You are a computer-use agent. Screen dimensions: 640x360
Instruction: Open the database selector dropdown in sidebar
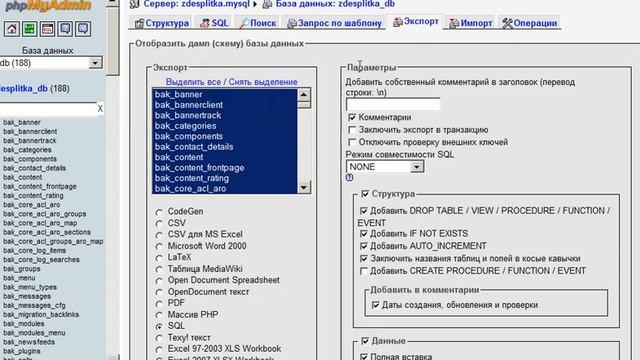(x=96, y=63)
